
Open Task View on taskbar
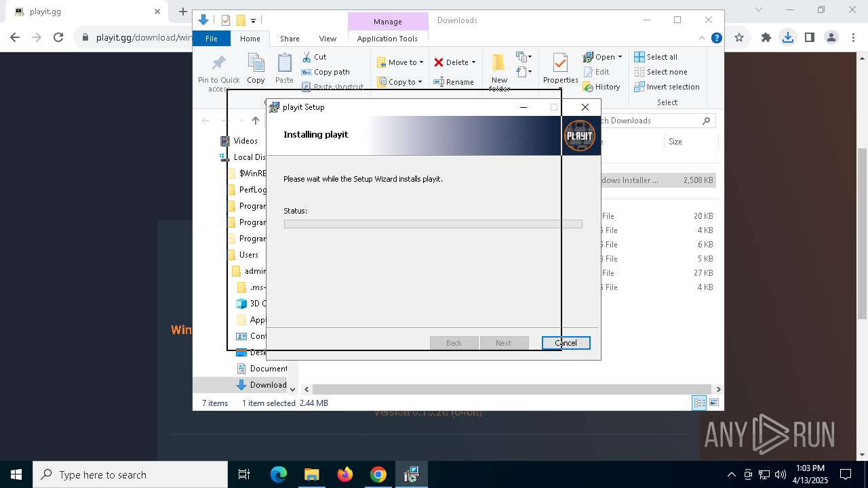click(244, 474)
